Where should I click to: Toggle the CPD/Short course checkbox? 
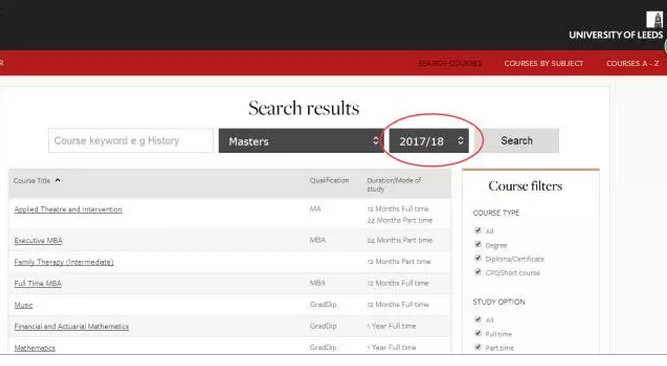pyautogui.click(x=478, y=272)
